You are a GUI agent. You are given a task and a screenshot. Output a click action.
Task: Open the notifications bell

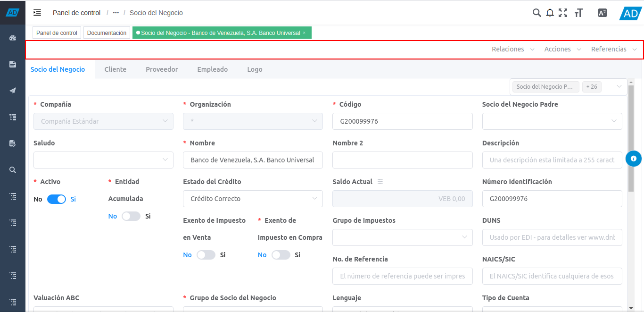coord(550,13)
